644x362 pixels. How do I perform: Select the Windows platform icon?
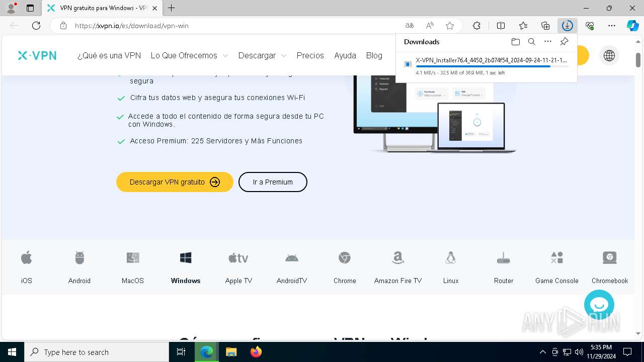(x=186, y=258)
